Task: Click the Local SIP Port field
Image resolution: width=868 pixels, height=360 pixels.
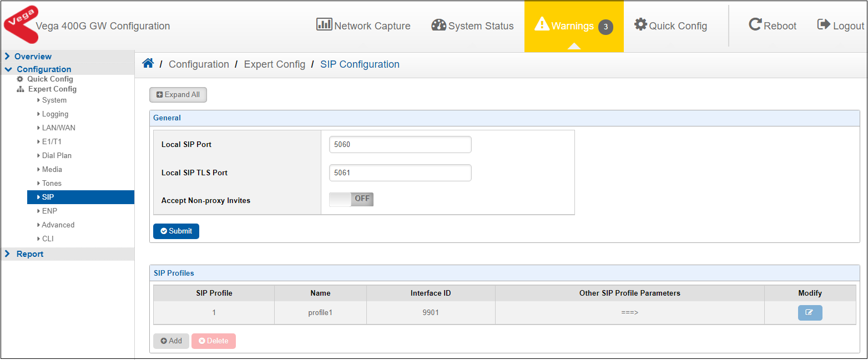Action: click(x=400, y=145)
